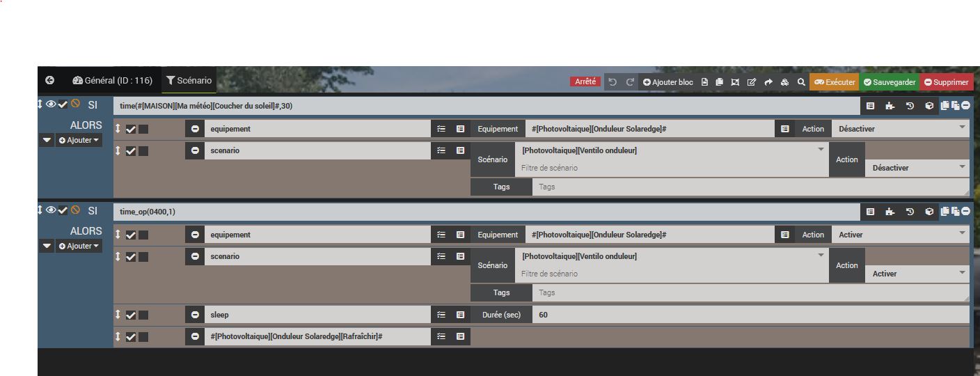This screenshot has width=980, height=376.
Task: Remove the sleep action with its minus button
Action: [x=195, y=315]
